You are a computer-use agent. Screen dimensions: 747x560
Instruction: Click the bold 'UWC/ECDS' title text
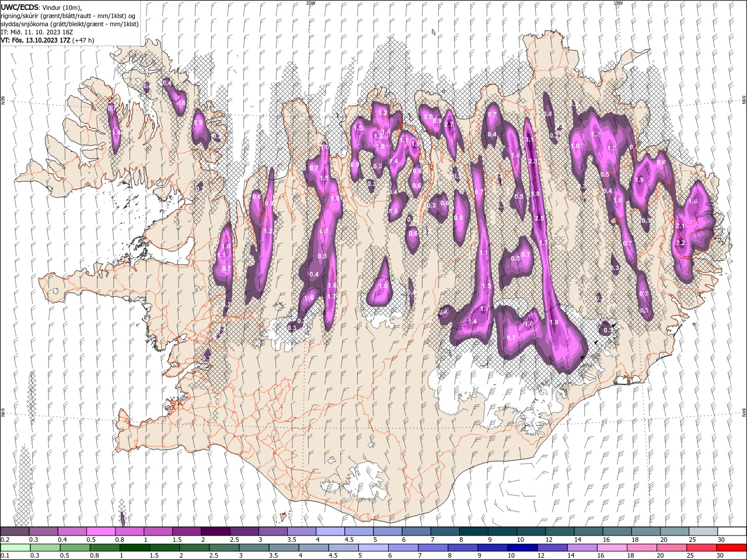pos(19,7)
